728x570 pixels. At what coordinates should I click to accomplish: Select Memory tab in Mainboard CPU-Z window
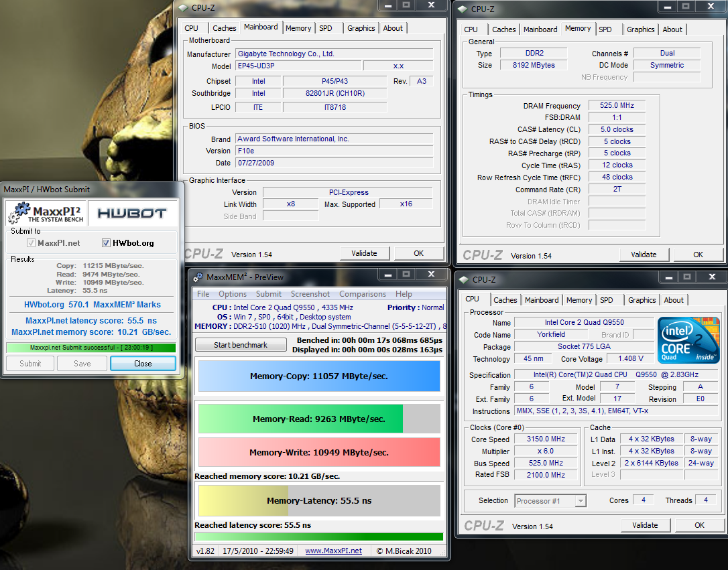[298, 28]
